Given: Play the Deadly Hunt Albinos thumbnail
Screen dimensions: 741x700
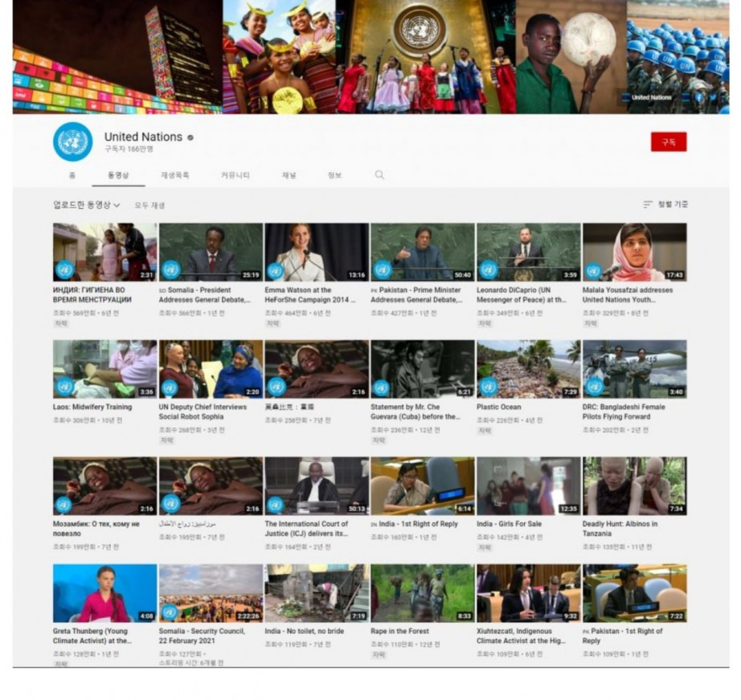Looking at the screenshot, I should click(x=635, y=486).
